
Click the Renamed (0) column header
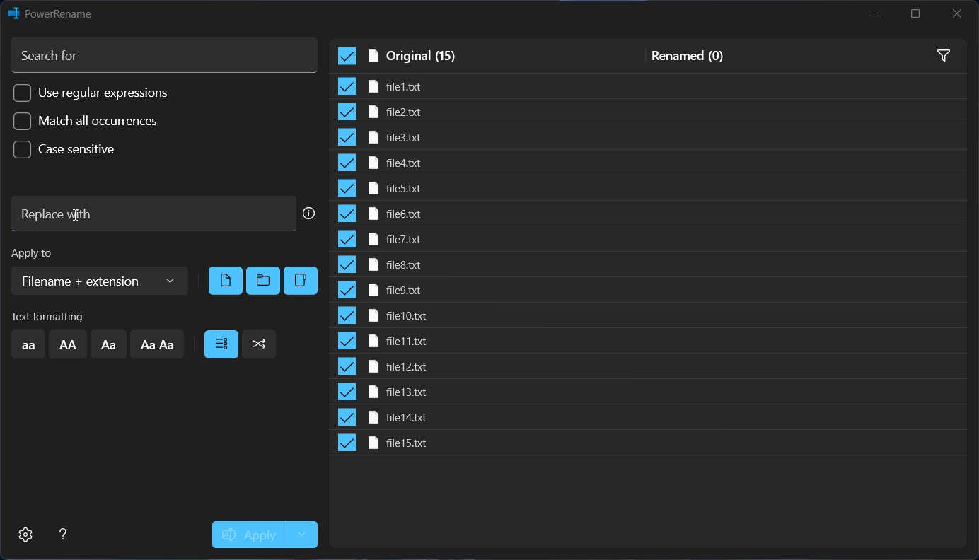[687, 56]
